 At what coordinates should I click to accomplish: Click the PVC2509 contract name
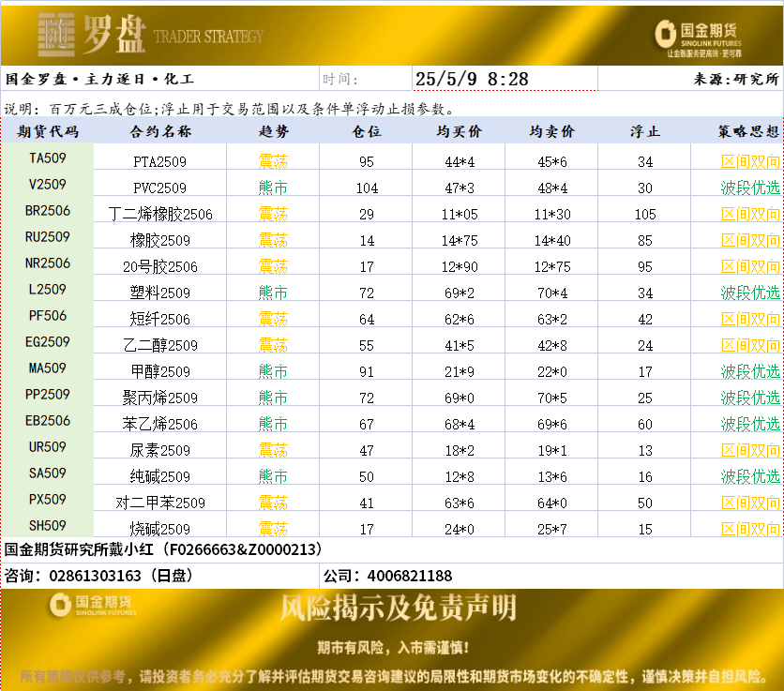tap(160, 188)
